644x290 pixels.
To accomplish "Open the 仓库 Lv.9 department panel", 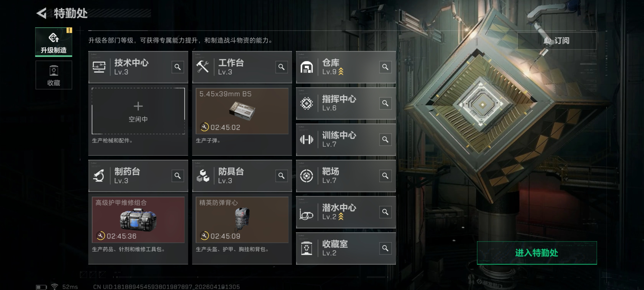I will click(x=346, y=67).
